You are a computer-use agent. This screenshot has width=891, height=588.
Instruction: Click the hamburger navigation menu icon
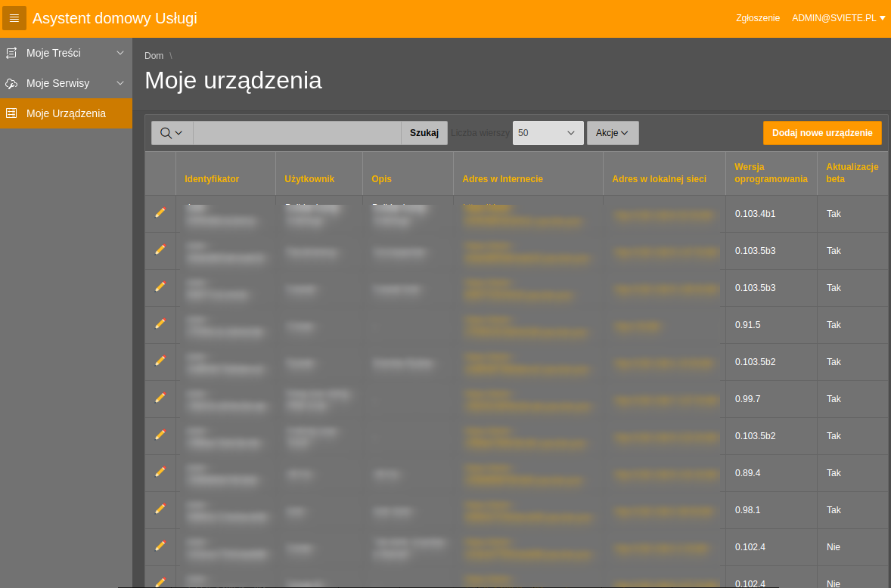[14, 18]
